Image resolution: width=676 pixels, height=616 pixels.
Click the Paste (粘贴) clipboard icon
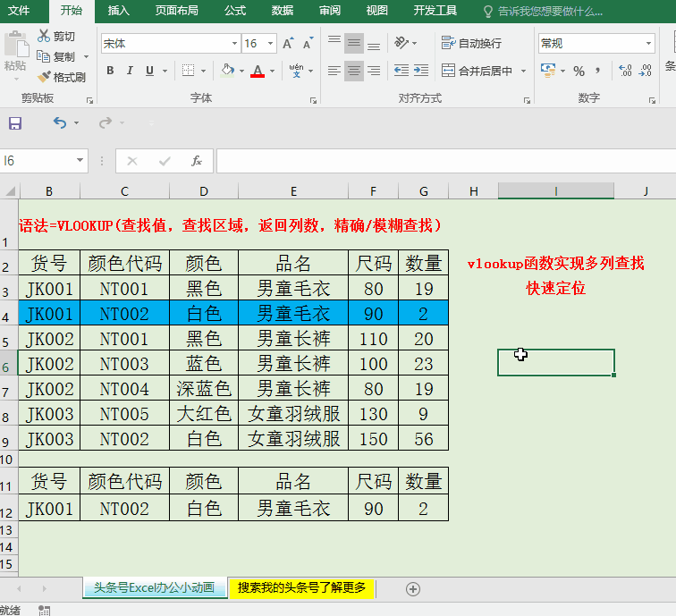[16, 44]
